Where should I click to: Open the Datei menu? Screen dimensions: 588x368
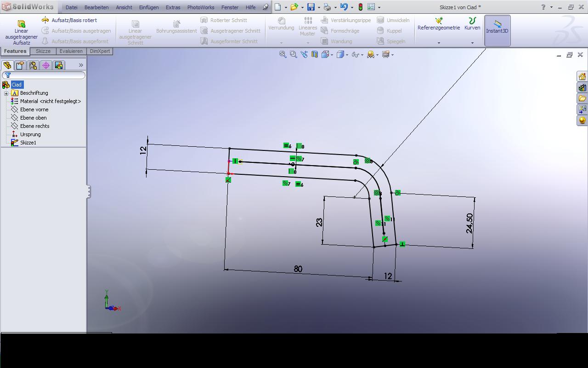pyautogui.click(x=72, y=7)
